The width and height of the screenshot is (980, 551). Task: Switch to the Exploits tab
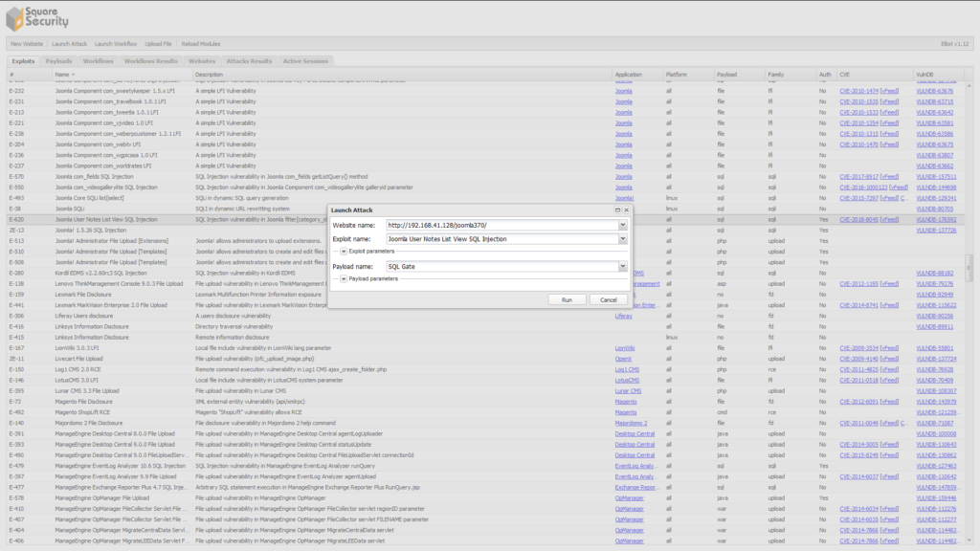[x=23, y=61]
